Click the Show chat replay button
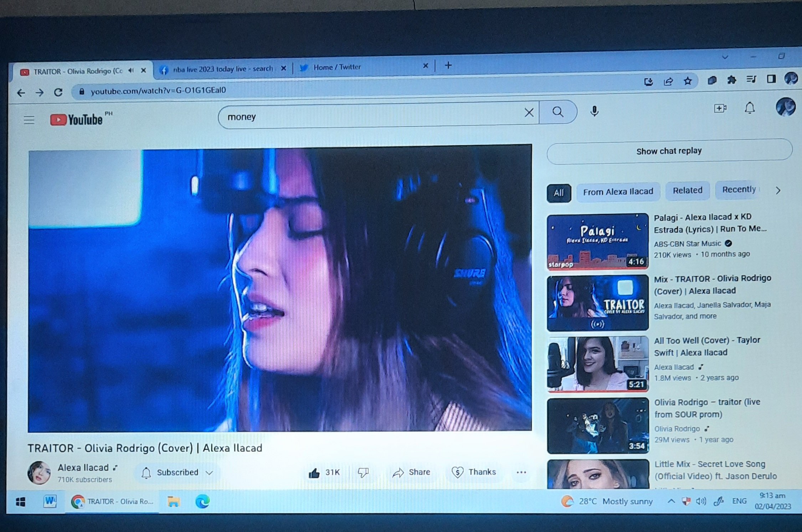Viewport: 802px width, 532px height. pos(669,151)
